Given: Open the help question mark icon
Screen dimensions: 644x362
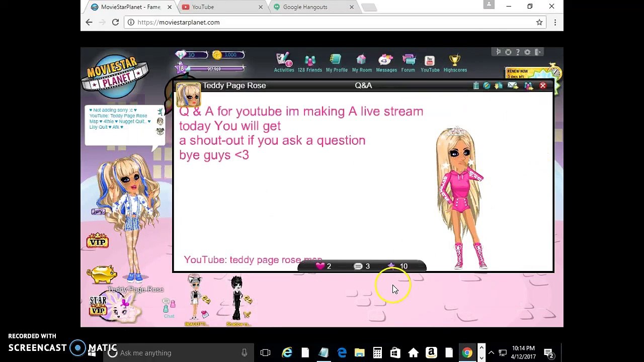Looking at the screenshot, I should [518, 52].
